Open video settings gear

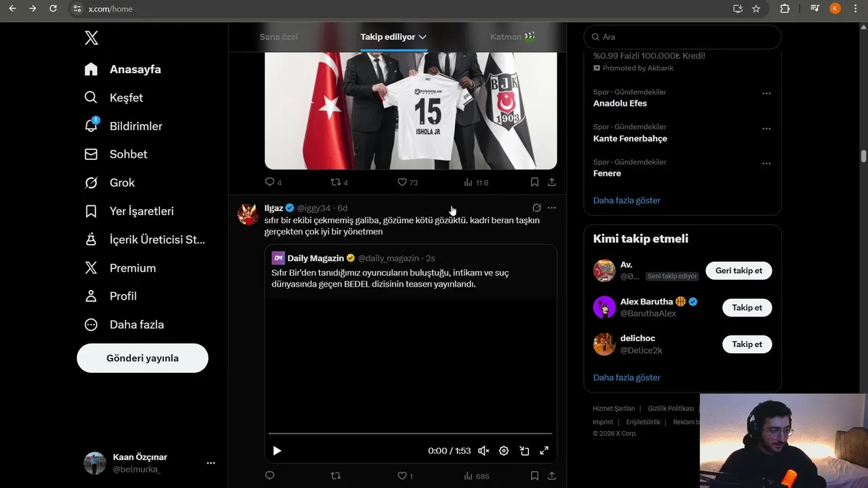coord(504,451)
